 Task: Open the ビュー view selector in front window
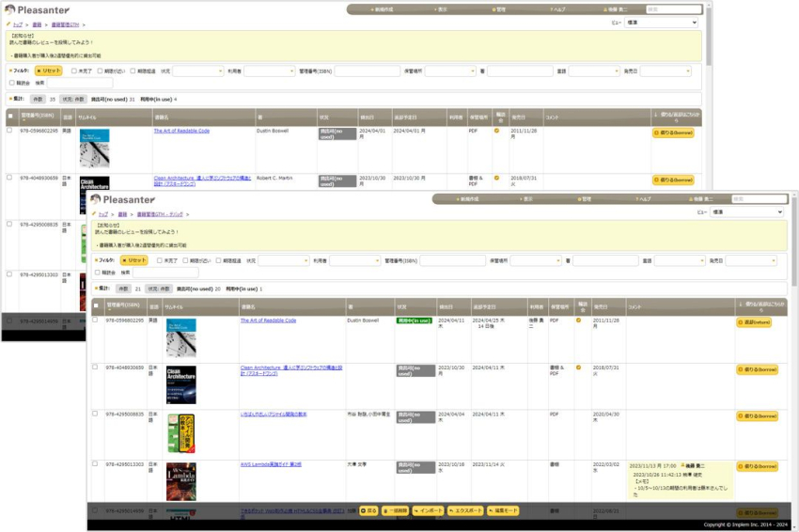coord(747,212)
